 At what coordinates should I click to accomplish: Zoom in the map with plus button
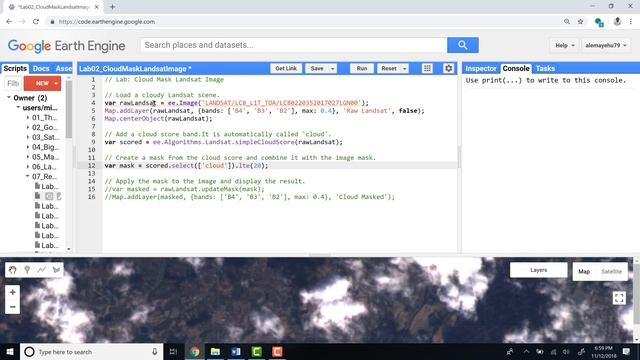click(x=13, y=292)
